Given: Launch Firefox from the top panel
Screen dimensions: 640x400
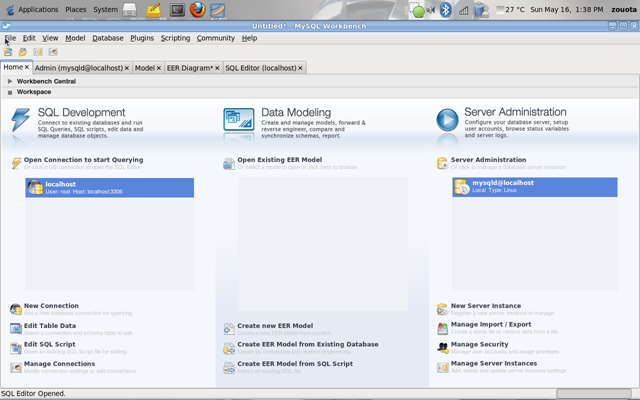Looking at the screenshot, I should coord(198,9).
